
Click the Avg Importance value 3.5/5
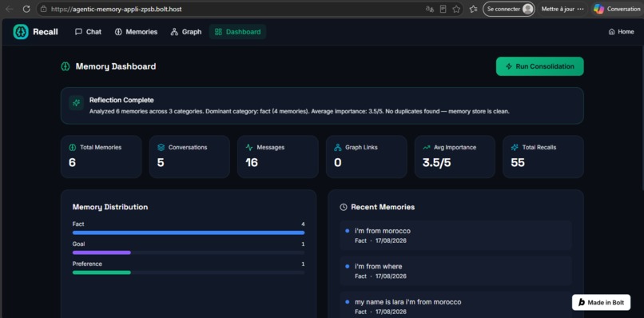436,163
